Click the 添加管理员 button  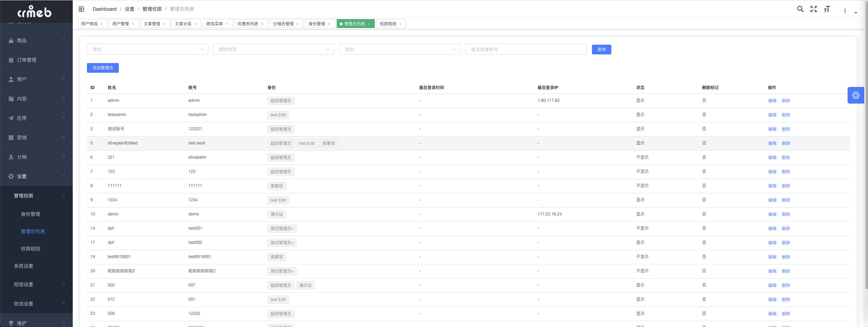coord(103,68)
